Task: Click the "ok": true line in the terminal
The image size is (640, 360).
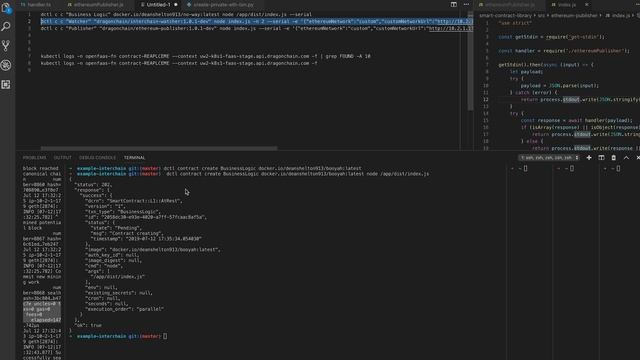Action: tap(88, 325)
